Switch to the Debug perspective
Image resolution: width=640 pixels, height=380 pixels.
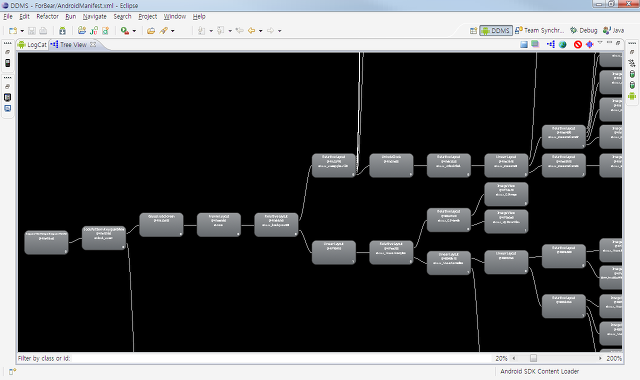click(x=584, y=31)
